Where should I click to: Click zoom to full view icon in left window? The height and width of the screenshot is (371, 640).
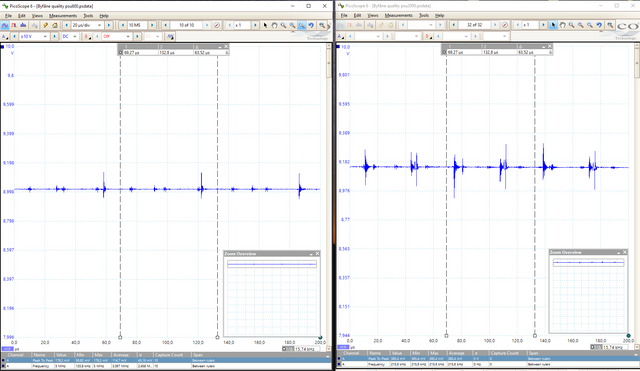[322, 25]
